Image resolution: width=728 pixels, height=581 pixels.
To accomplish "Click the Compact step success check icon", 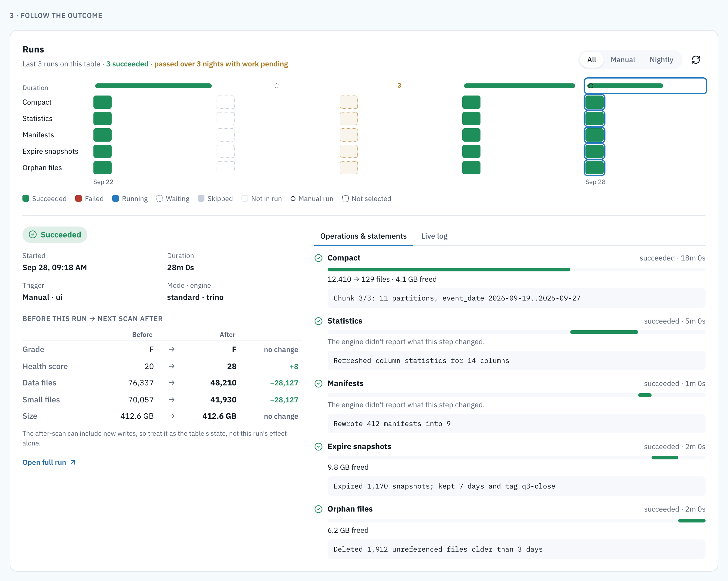I will tap(318, 258).
